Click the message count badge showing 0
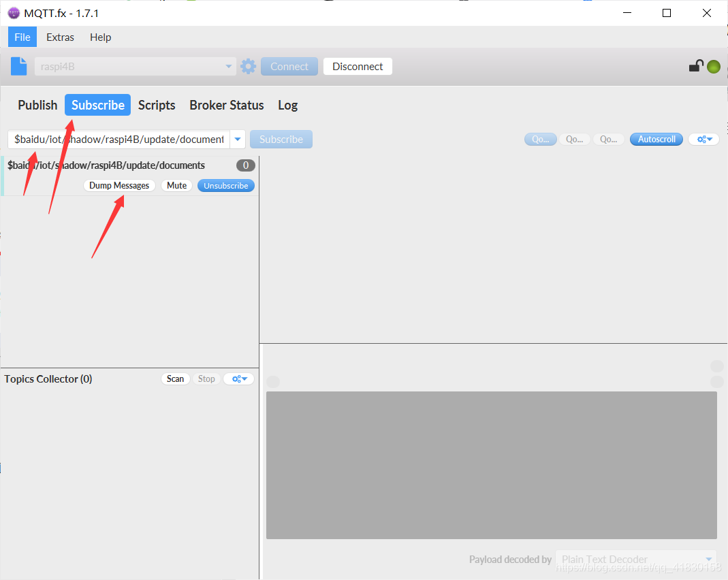Image resolution: width=728 pixels, height=580 pixels. point(246,165)
